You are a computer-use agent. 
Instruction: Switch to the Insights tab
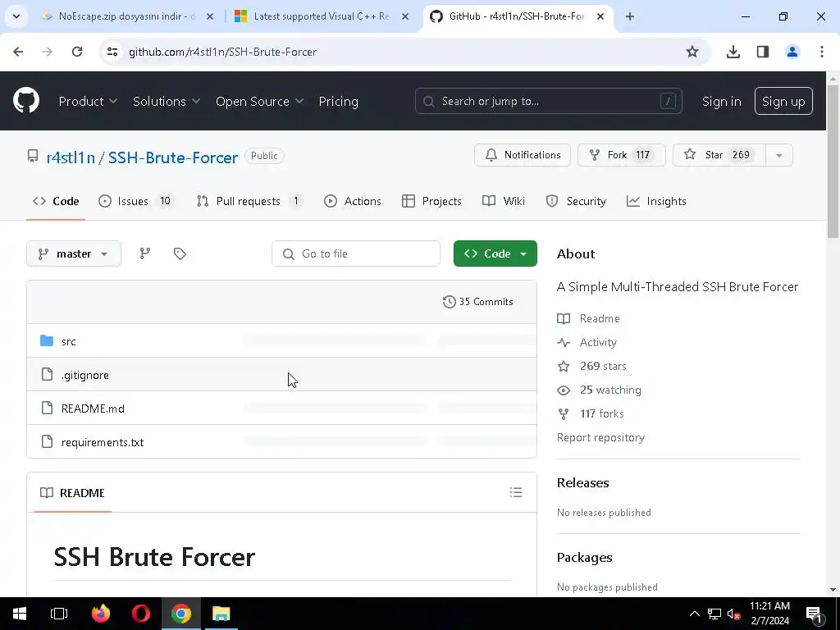pyautogui.click(x=656, y=202)
